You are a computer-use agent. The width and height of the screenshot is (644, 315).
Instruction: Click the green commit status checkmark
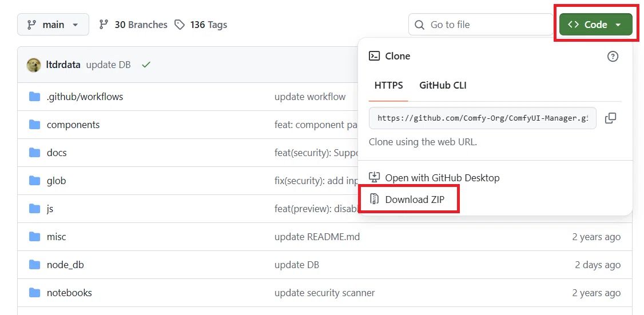tap(146, 65)
